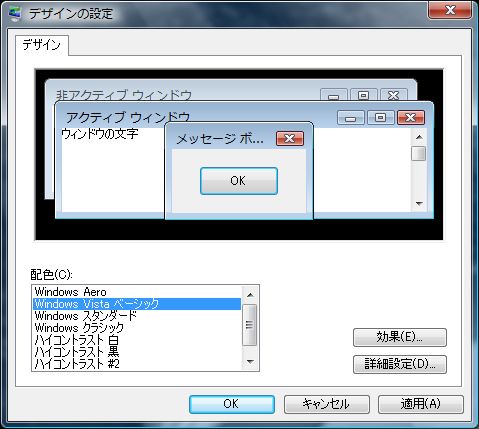This screenshot has height=429, width=479.
Task: Click color scheme list scroll up arrow
Action: click(250, 295)
